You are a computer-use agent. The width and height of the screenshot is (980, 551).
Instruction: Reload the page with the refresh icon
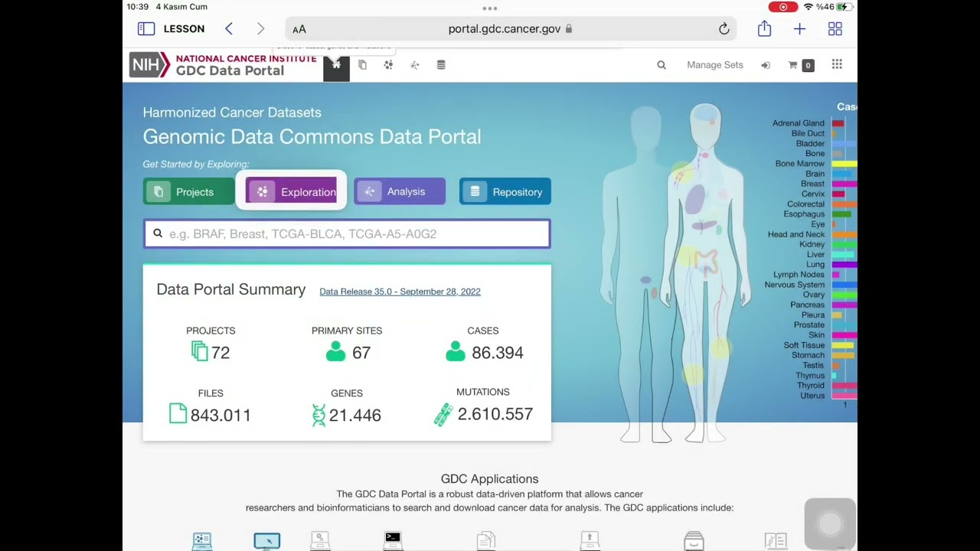tap(724, 29)
